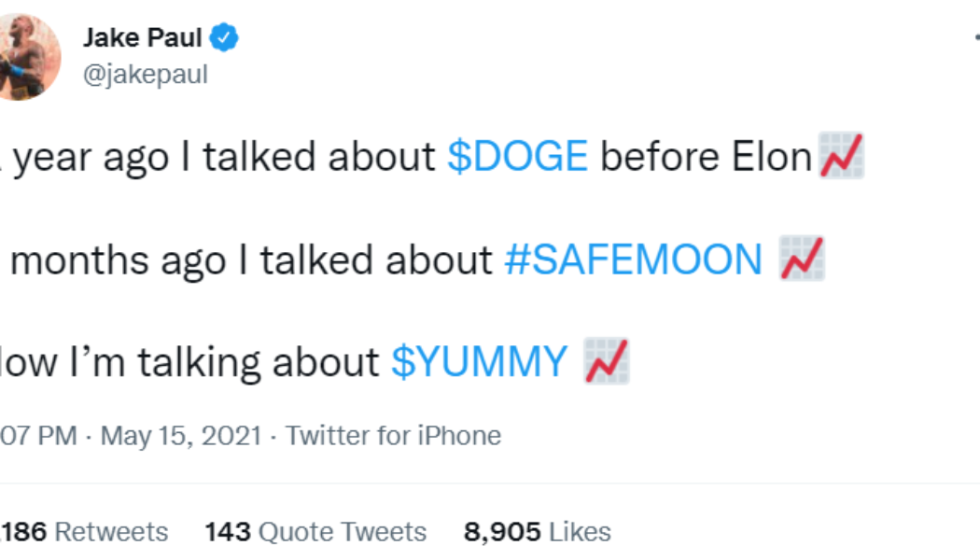Open the $YUMMY cashtag link

pyautogui.click(x=479, y=362)
